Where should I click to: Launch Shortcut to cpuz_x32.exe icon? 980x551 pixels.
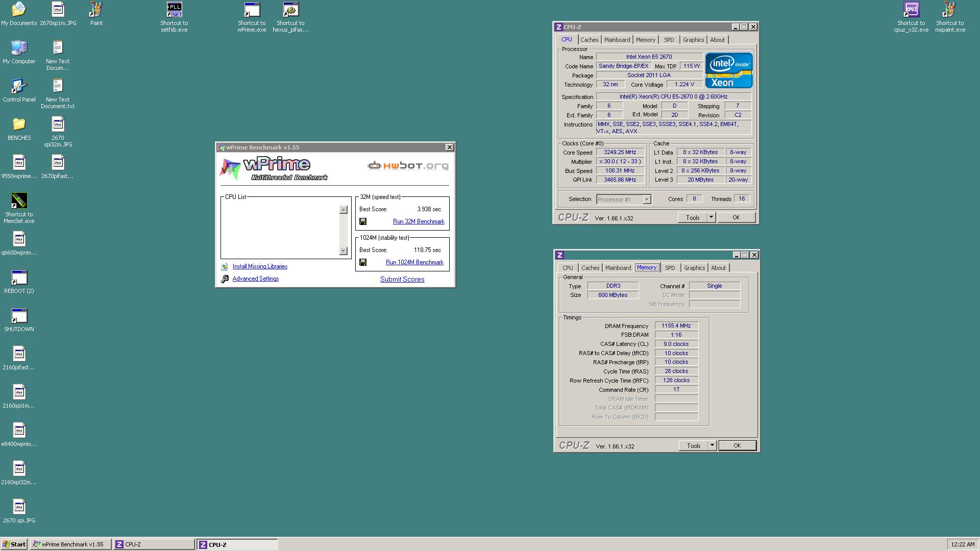911,17
